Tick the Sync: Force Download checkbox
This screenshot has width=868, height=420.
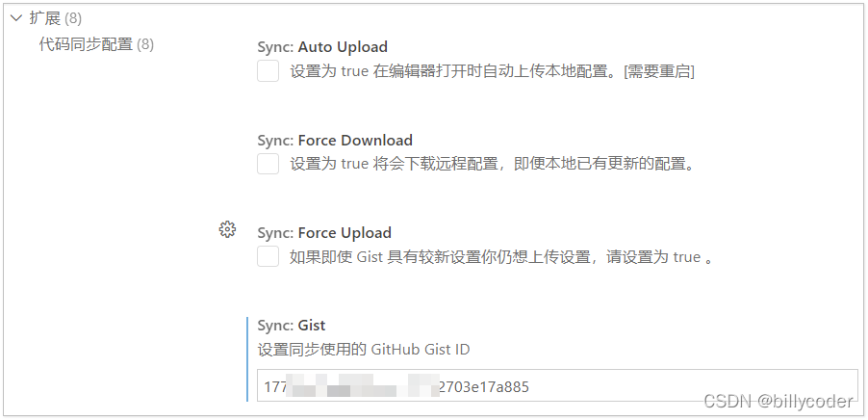(x=268, y=164)
